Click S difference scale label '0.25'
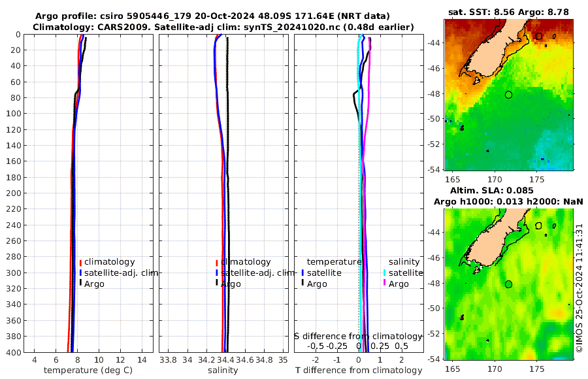This screenshot has height=379, width=588. 380,346
